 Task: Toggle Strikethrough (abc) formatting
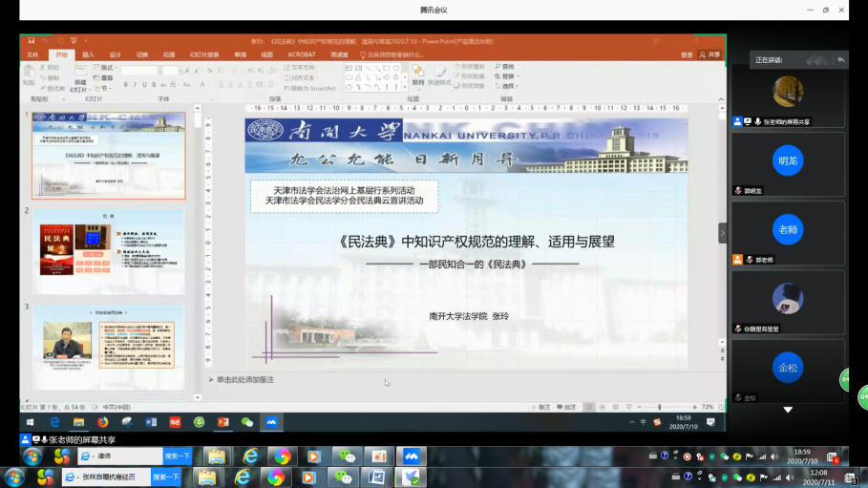tap(163, 85)
